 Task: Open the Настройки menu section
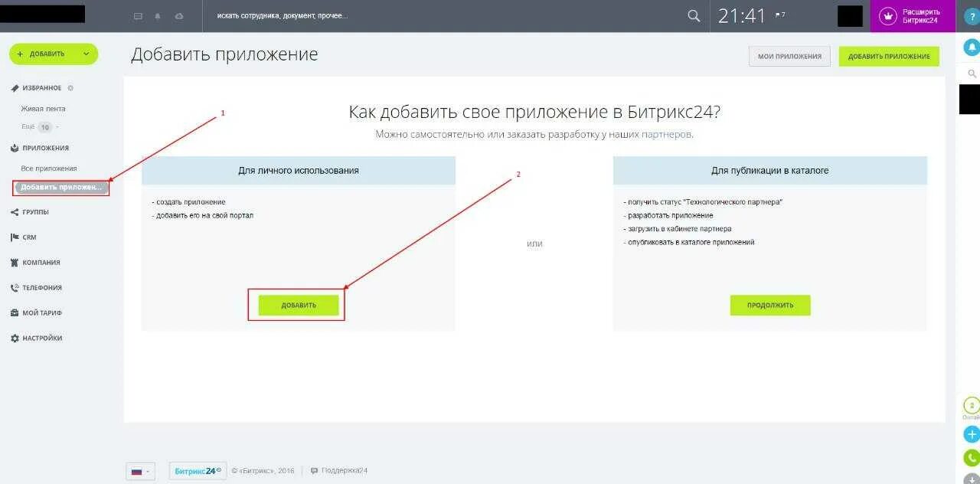point(42,338)
